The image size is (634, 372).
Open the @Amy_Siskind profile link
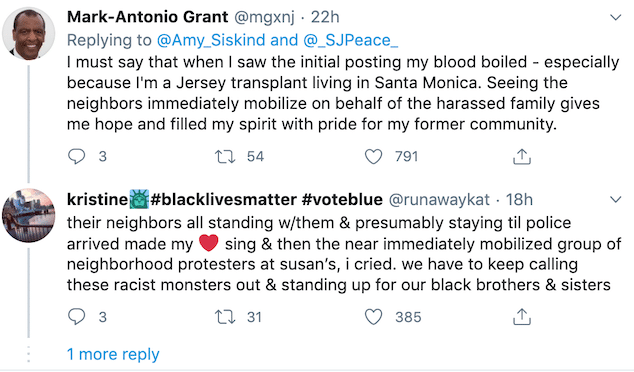[211, 40]
